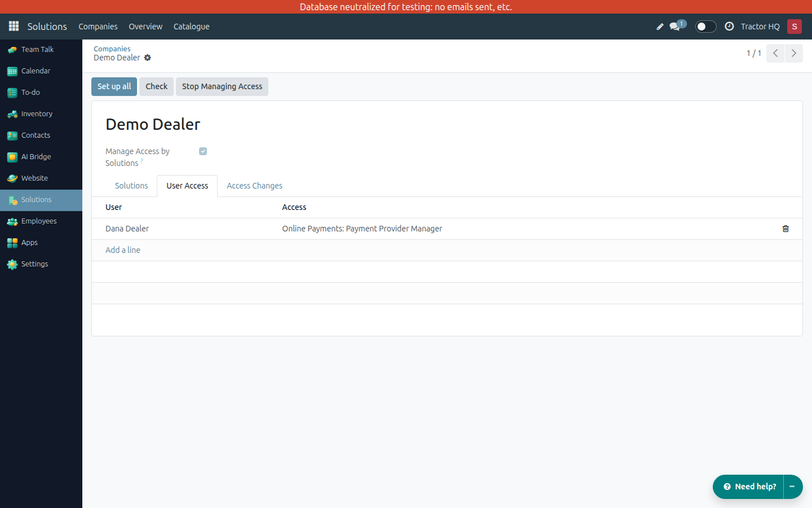This screenshot has height=508, width=812.
Task: Open the Need help? button
Action: click(x=749, y=487)
